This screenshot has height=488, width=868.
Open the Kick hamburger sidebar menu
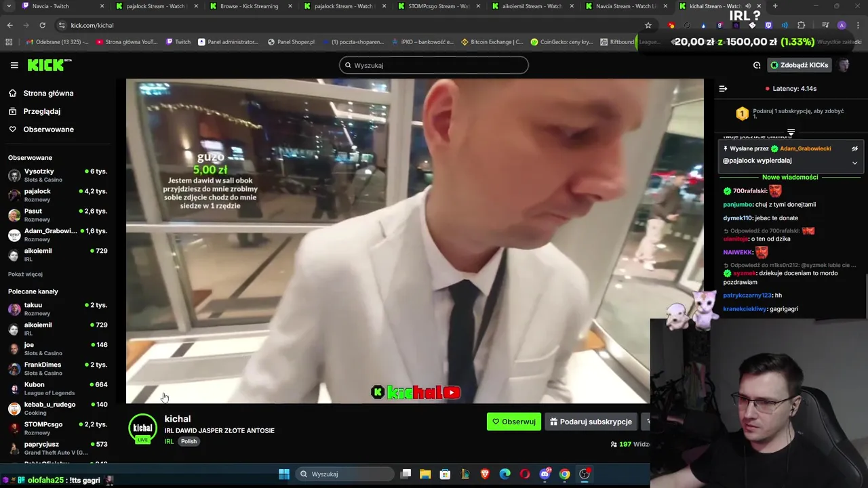point(14,65)
